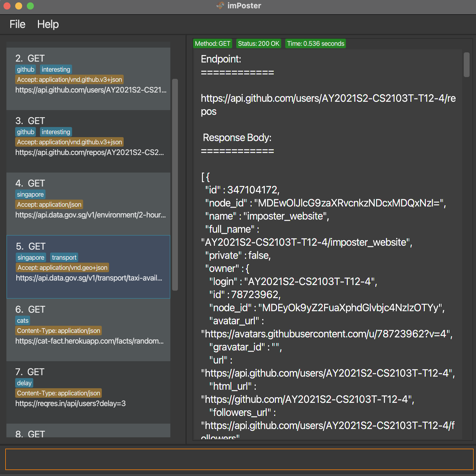Click the 'delay' tag on request 7

coord(24,383)
